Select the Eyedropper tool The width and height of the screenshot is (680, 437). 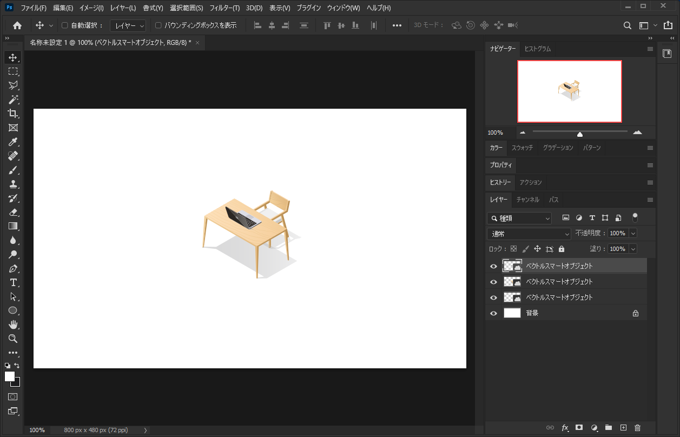13,142
